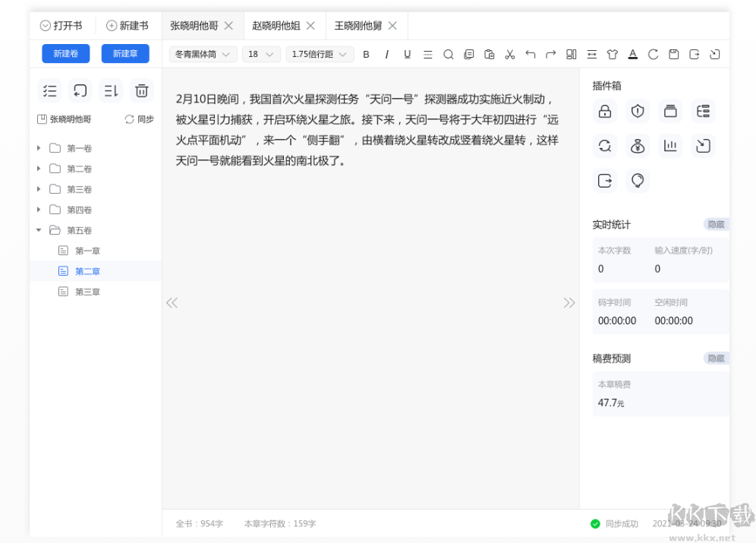Click the trash icon in the left sidebar
This screenshot has height=543, width=756.
click(141, 90)
